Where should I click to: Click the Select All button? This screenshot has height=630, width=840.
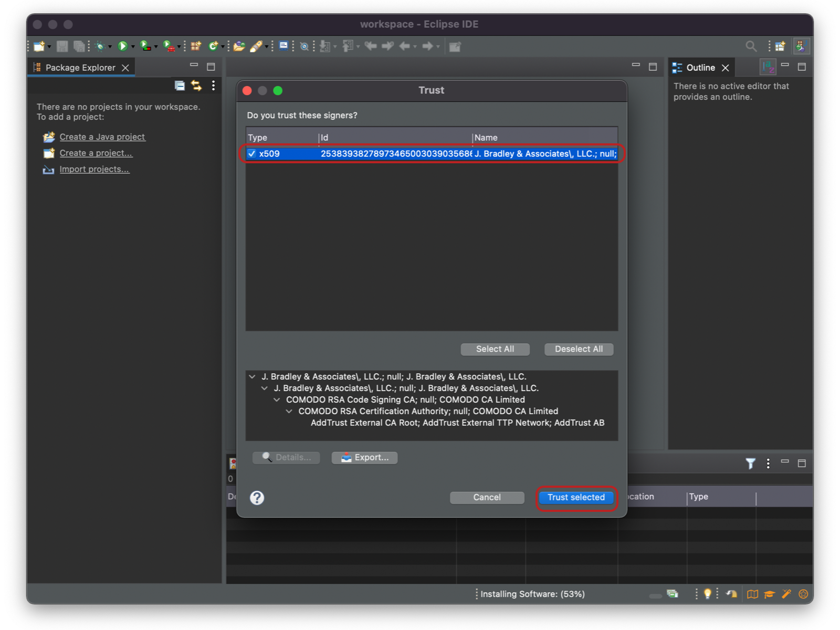point(495,349)
